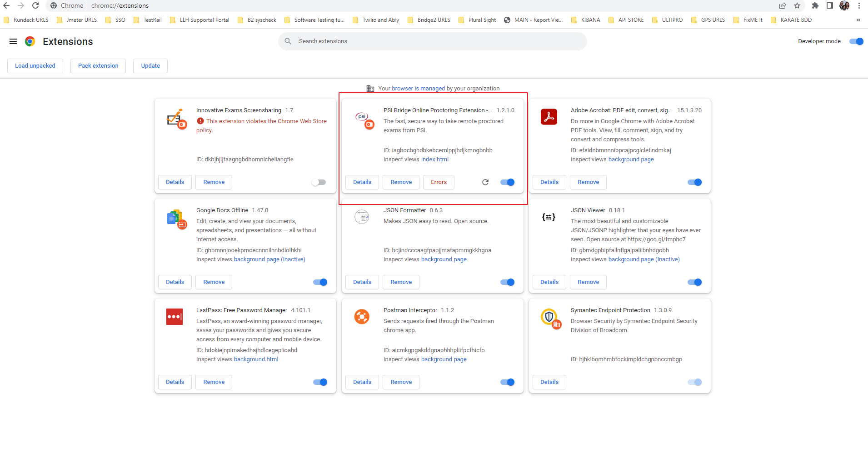
Task: Inspect the PSI Bridge index.html view
Action: (434, 159)
